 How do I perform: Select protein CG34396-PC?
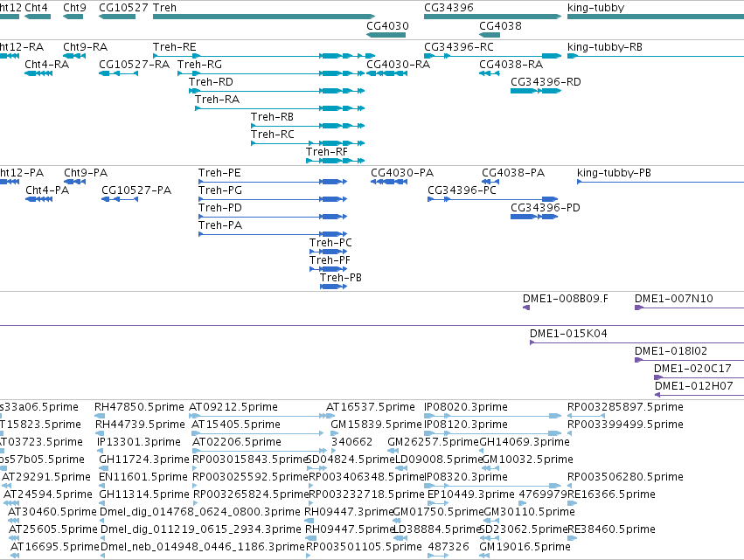pos(462,190)
